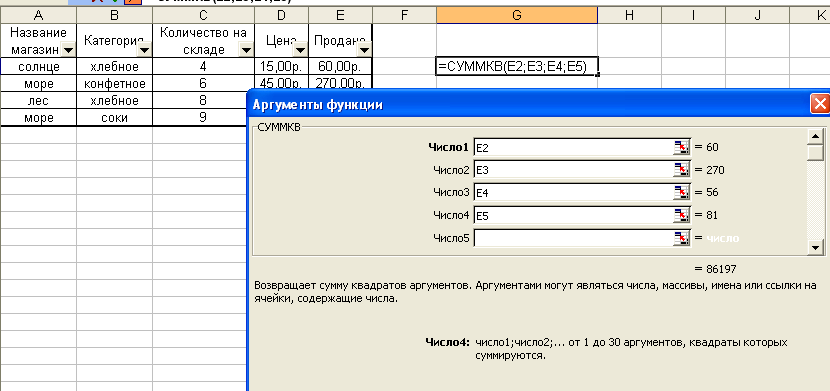Open filter dropdown for Цена column
The height and width of the screenshot is (391, 830).
(x=300, y=50)
